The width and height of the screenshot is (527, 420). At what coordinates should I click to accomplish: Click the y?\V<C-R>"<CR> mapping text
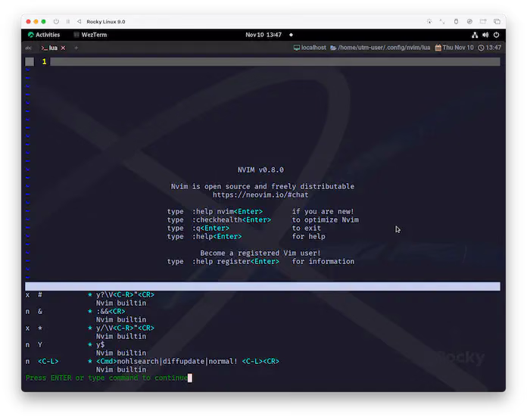[125, 294]
